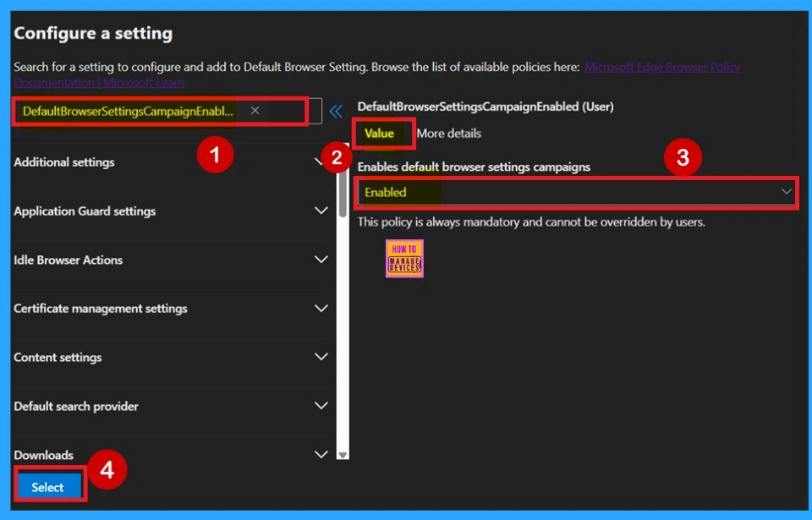The width and height of the screenshot is (812, 520).
Task: Click the 'Idle Browser Actions' label
Action: click(x=69, y=260)
